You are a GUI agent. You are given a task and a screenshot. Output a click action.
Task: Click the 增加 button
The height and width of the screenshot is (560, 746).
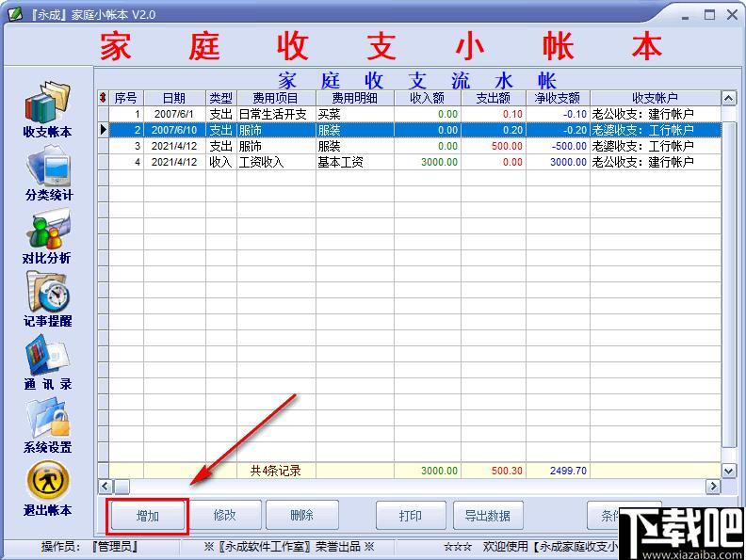[x=148, y=516]
